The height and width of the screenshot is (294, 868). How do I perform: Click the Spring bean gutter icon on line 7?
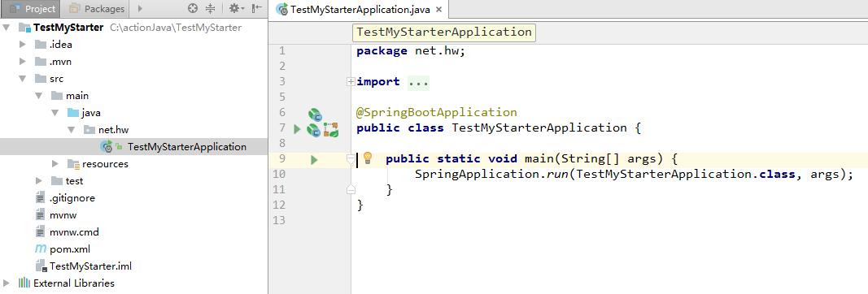314,131
